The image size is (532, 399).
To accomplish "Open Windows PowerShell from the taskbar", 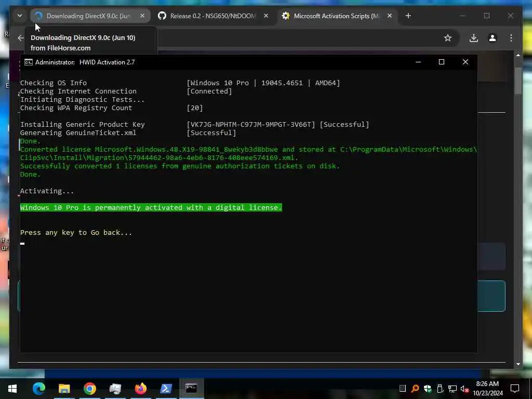I will pyautogui.click(x=166, y=389).
